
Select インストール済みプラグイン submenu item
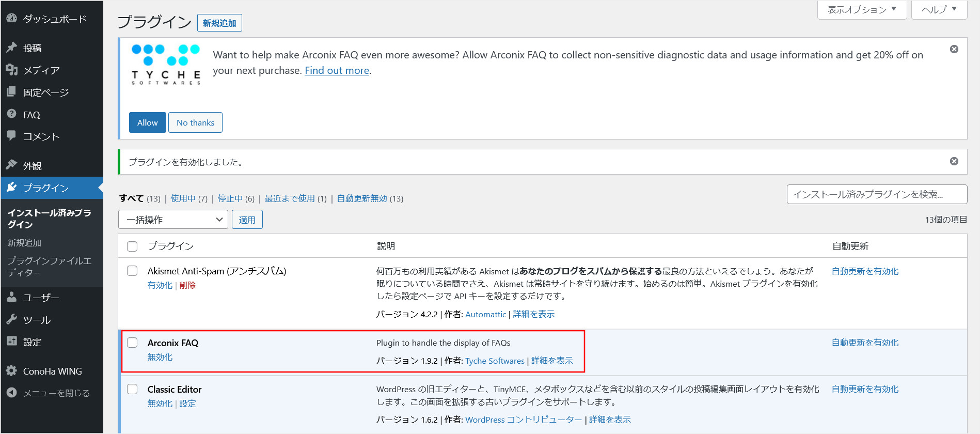50,219
